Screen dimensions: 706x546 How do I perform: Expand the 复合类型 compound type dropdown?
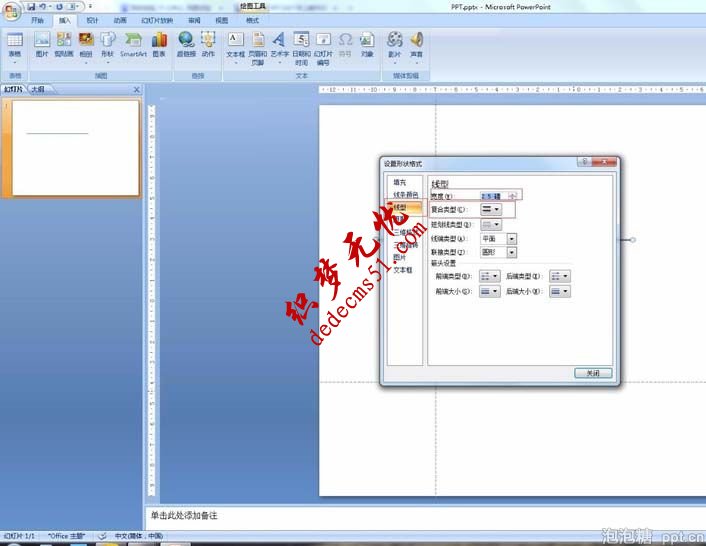[x=491, y=210]
